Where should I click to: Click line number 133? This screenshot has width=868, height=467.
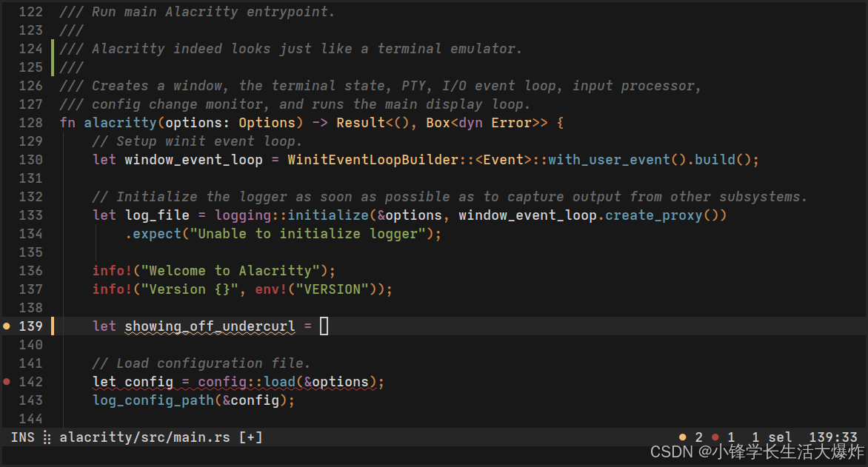pos(30,215)
